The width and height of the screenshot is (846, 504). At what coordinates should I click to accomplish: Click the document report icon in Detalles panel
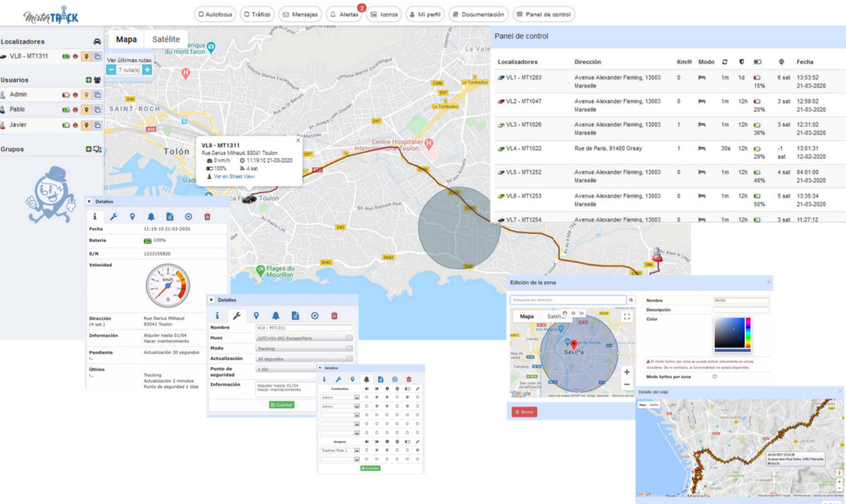(171, 217)
